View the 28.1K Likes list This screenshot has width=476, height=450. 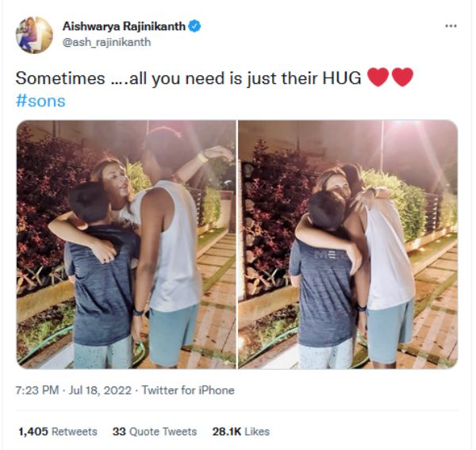(x=240, y=432)
